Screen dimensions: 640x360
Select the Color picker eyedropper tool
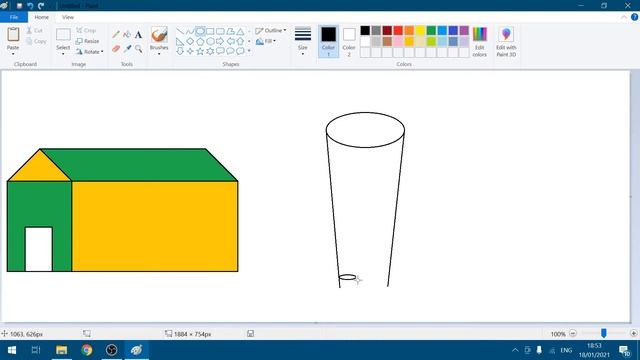click(127, 49)
